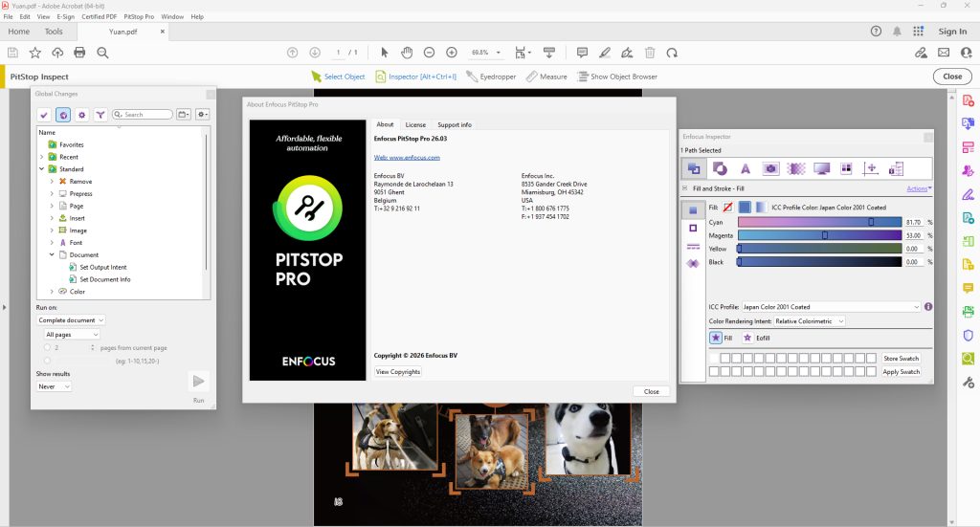Screen dimensions: 980x527
Task: Open Fill and Stroke category in Inspector
Action: pyautogui.click(x=694, y=168)
